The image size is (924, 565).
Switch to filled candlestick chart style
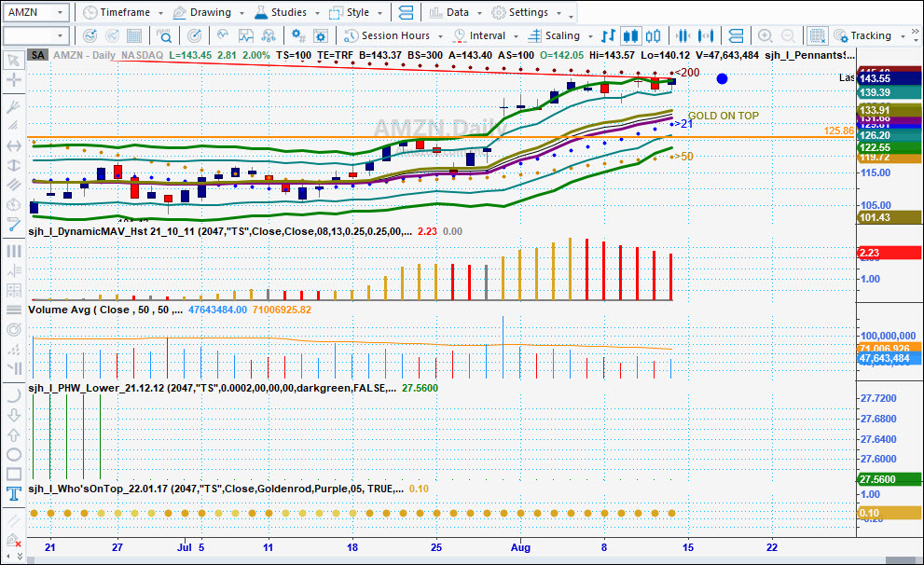(630, 36)
